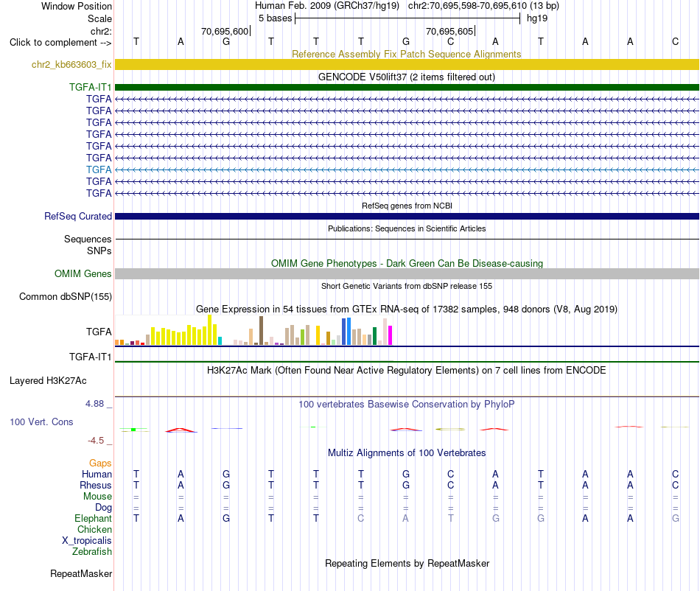This screenshot has width=700, height=591.
Task: Click TGFA label beside GTEx bar chart
Action: click(99, 332)
